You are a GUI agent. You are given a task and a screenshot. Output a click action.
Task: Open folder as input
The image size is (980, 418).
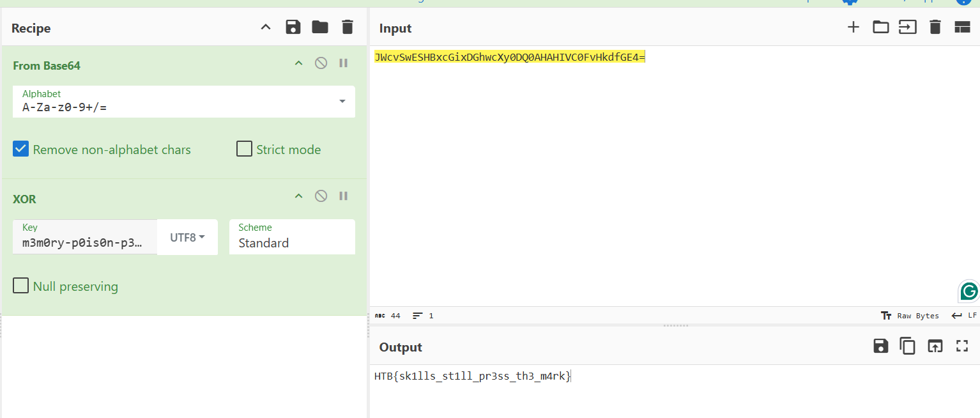click(x=881, y=27)
